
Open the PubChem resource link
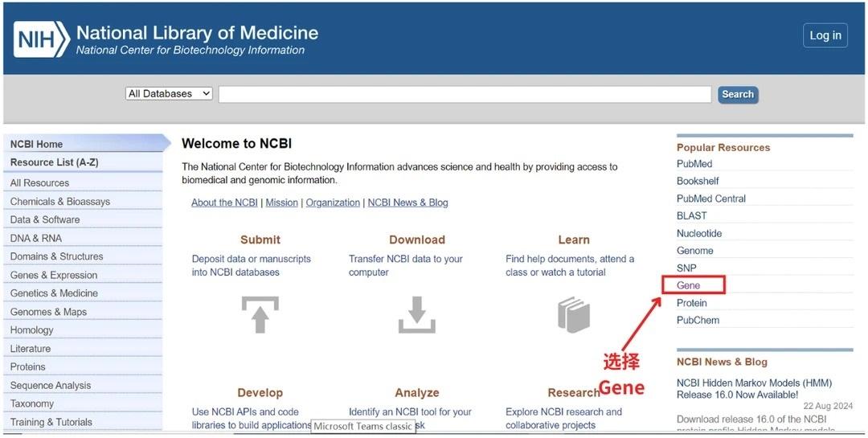coord(698,320)
